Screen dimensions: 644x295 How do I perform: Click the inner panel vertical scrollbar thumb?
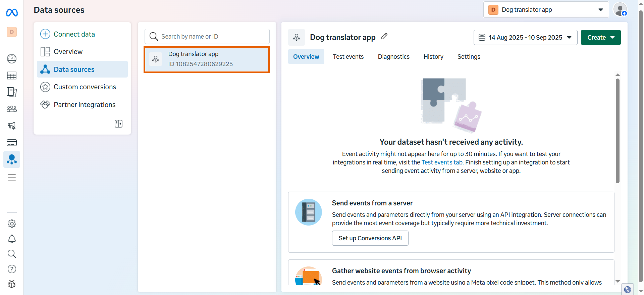click(x=618, y=131)
